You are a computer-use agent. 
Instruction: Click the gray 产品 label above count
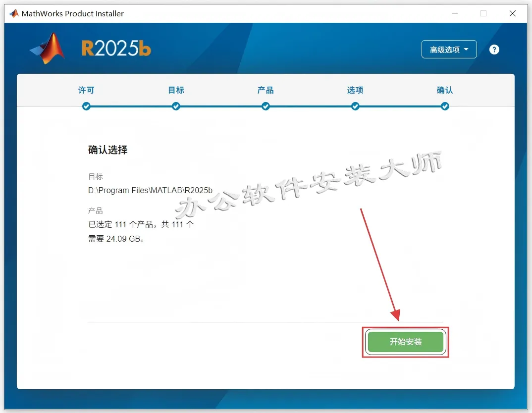pos(95,210)
